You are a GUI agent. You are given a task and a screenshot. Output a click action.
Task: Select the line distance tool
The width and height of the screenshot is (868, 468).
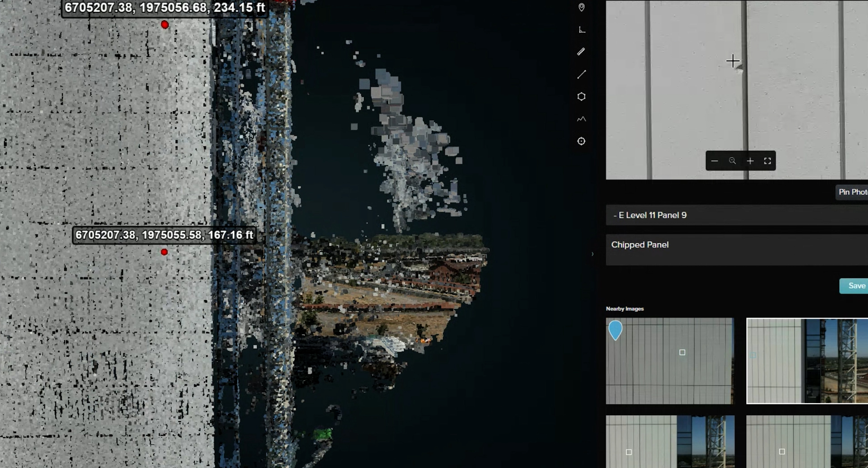(x=581, y=74)
